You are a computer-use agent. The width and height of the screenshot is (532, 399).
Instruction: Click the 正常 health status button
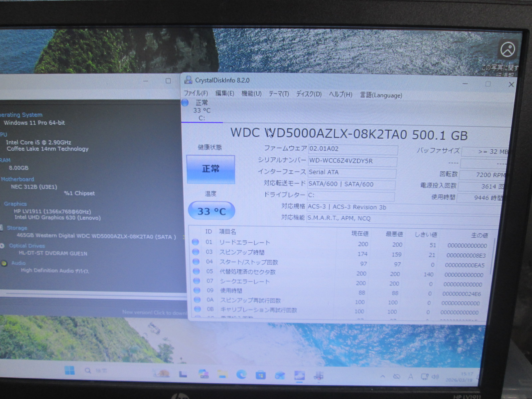(x=211, y=169)
